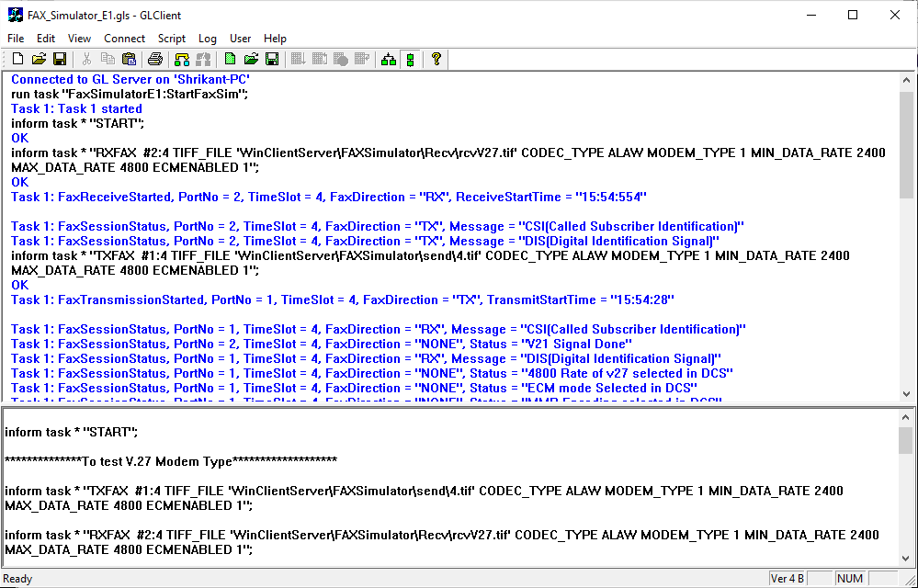Maximize the GLClient window
Viewport: 918px width, 588px height.
[853, 16]
